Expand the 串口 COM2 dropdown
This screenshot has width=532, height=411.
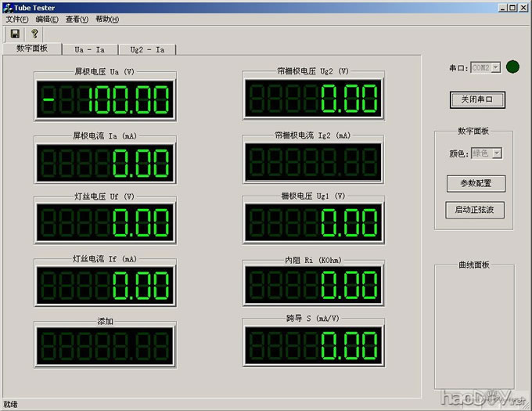coord(496,68)
